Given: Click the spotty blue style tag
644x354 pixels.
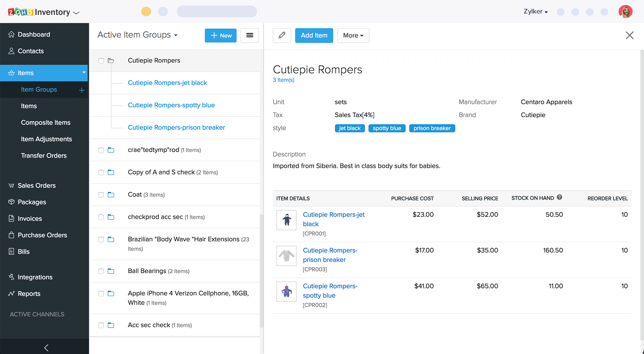Looking at the screenshot, I should pyautogui.click(x=387, y=128).
